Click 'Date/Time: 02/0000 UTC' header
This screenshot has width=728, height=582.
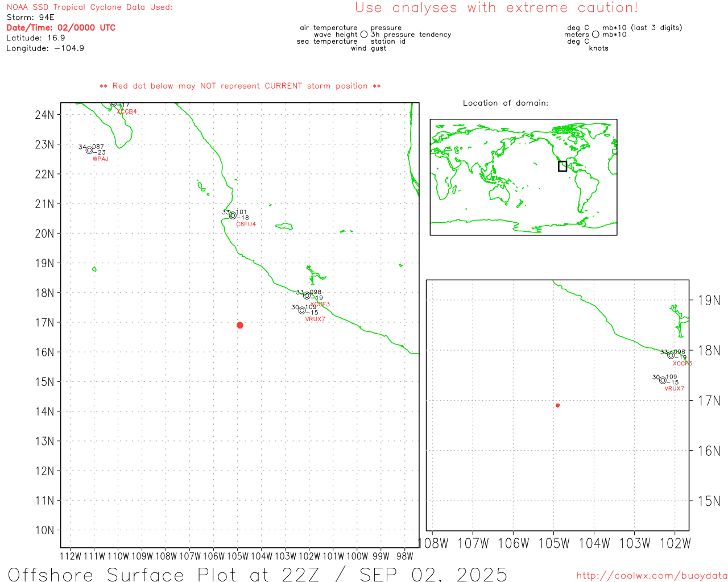[61, 28]
